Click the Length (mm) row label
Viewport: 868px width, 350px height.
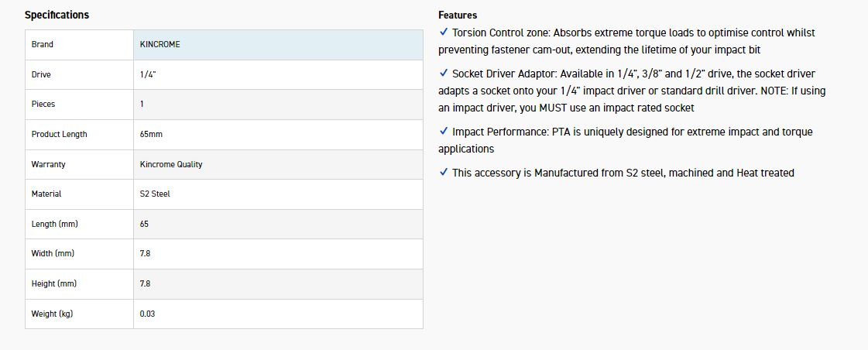point(54,224)
